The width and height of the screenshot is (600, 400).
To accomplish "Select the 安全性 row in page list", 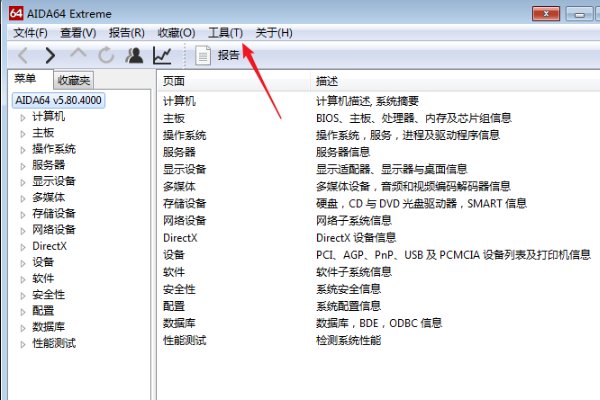I will tap(379, 289).
